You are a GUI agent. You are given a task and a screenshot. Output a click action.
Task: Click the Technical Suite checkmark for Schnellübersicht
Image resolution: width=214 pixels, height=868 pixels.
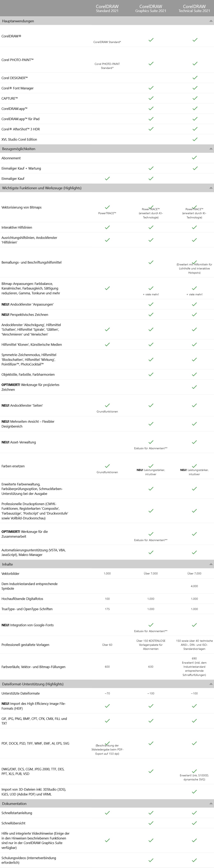click(x=195, y=823)
